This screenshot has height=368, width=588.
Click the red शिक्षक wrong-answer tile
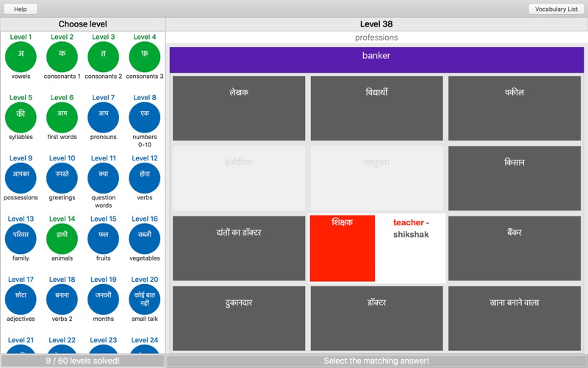pyautogui.click(x=343, y=248)
